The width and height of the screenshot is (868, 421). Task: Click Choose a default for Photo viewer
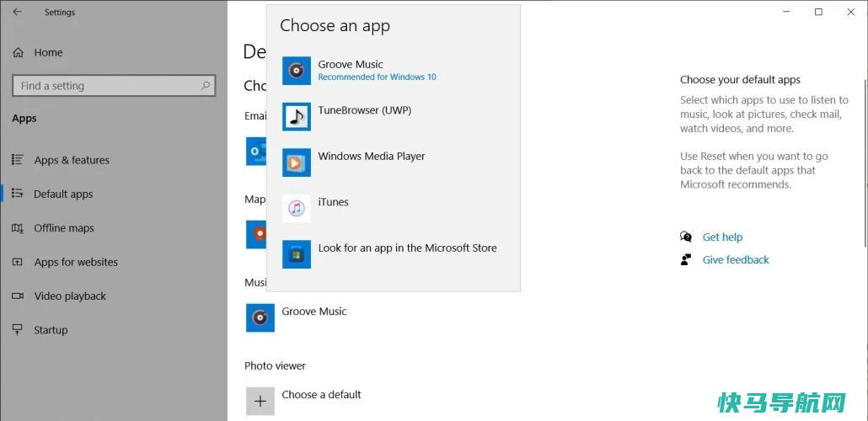click(321, 394)
